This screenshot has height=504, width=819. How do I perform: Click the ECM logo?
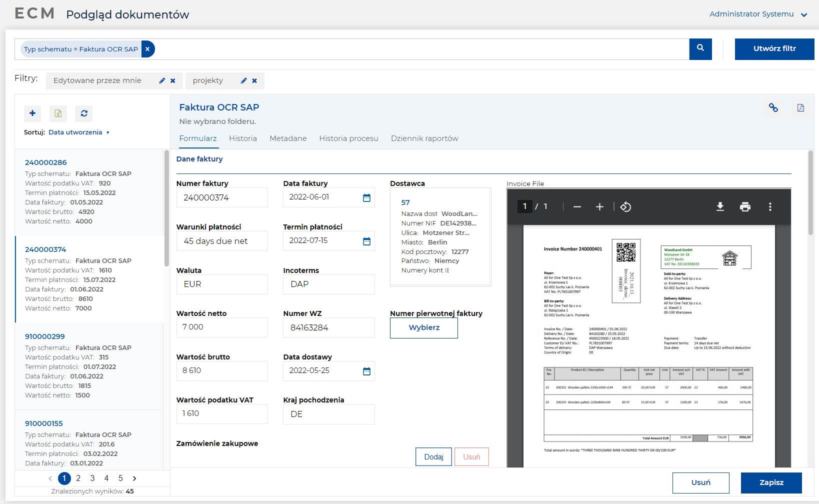point(34,13)
